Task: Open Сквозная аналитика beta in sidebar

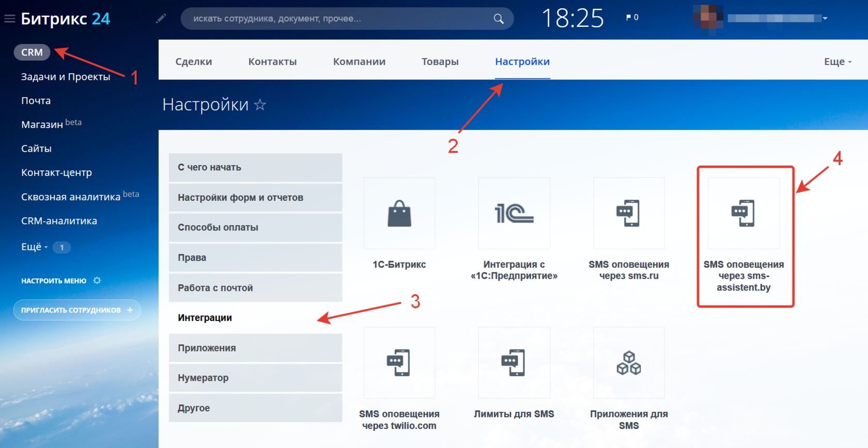Action: 80,196
